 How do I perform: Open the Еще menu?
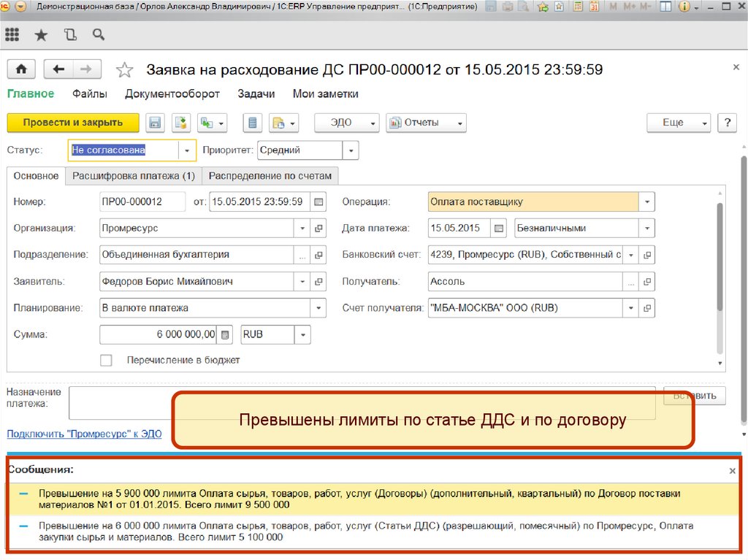(x=679, y=123)
